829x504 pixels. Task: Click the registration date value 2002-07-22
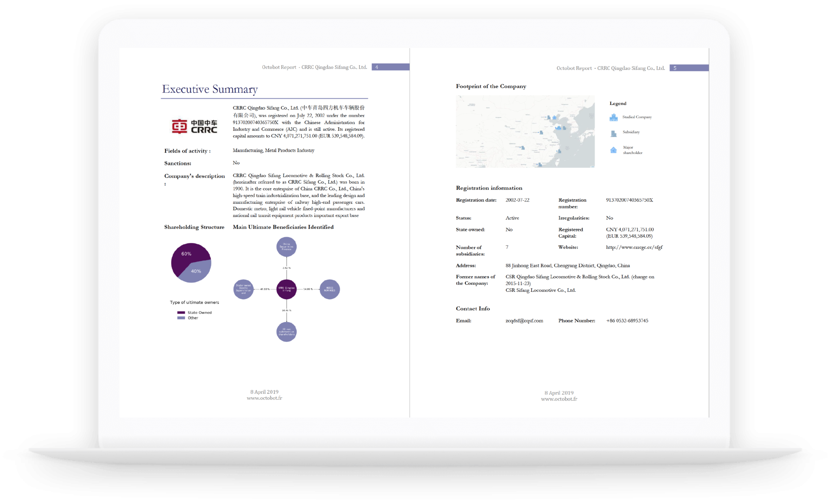(517, 200)
